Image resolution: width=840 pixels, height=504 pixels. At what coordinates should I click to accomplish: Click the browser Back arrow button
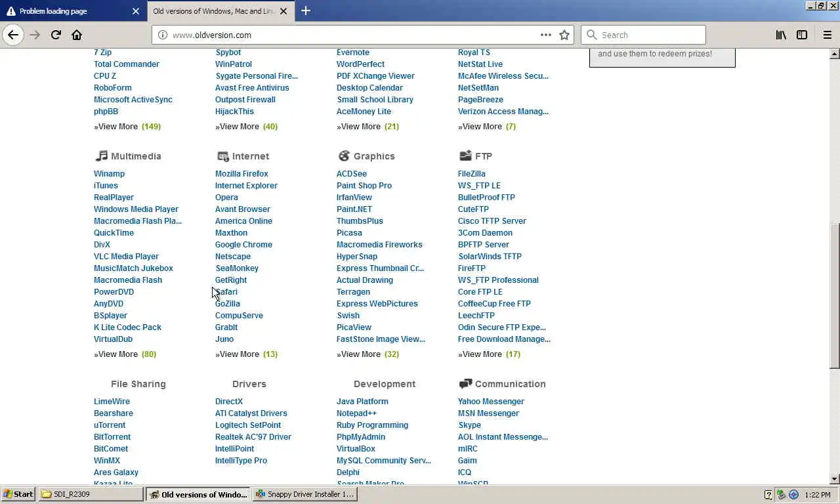click(x=13, y=35)
